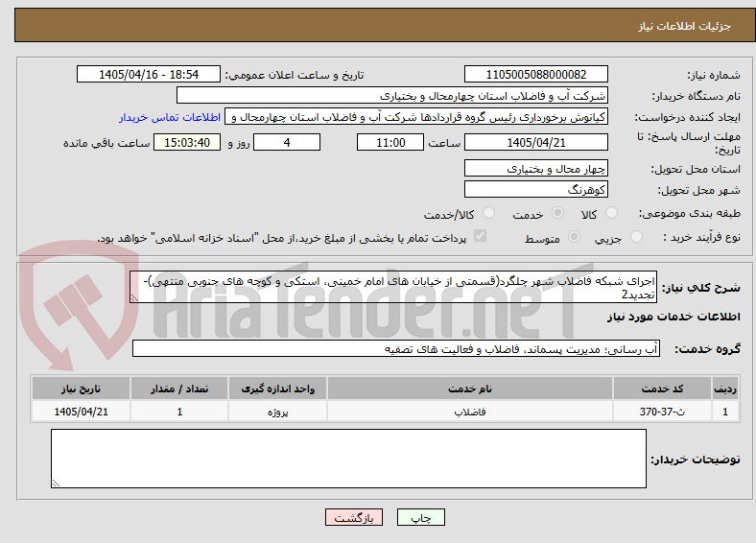Click the buyer notes textarea
Viewport: 756px width, 543px height.
pos(348,459)
